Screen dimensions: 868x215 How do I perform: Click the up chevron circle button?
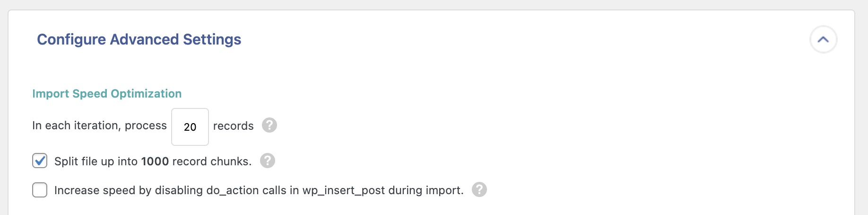pos(823,39)
